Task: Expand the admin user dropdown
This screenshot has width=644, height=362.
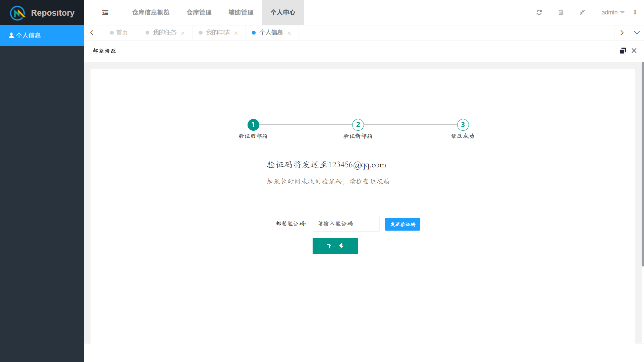Action: click(612, 12)
